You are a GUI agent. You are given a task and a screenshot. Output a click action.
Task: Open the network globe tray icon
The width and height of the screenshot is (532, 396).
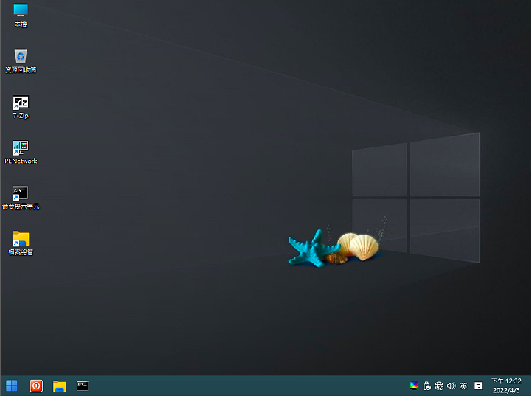[439, 386]
